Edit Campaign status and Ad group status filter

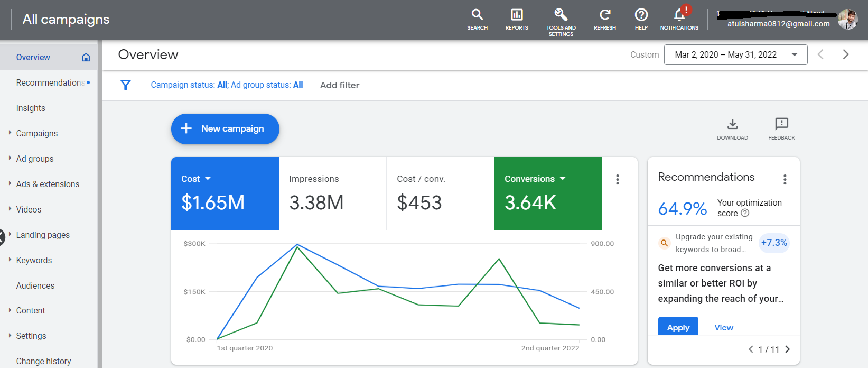click(x=227, y=85)
